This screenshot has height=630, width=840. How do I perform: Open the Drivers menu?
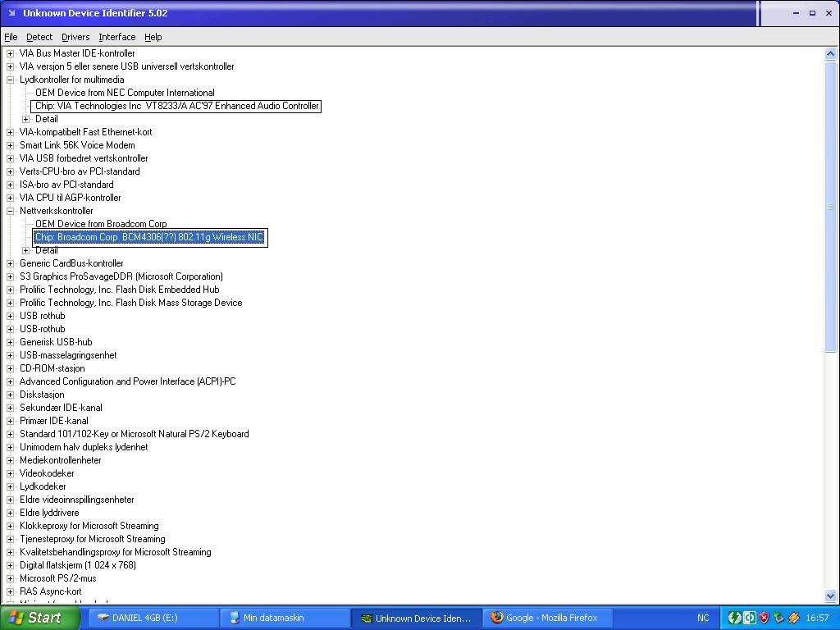coord(75,37)
